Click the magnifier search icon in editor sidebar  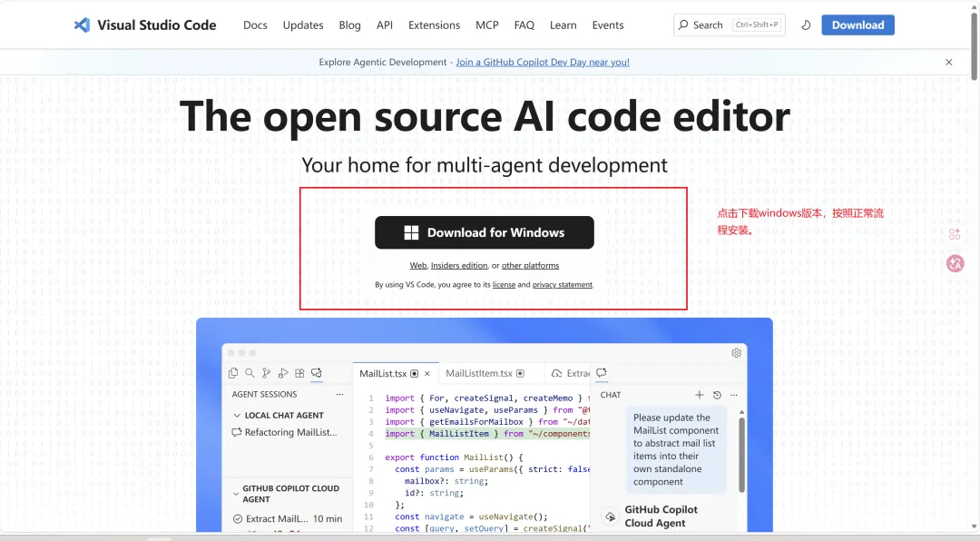click(x=250, y=373)
